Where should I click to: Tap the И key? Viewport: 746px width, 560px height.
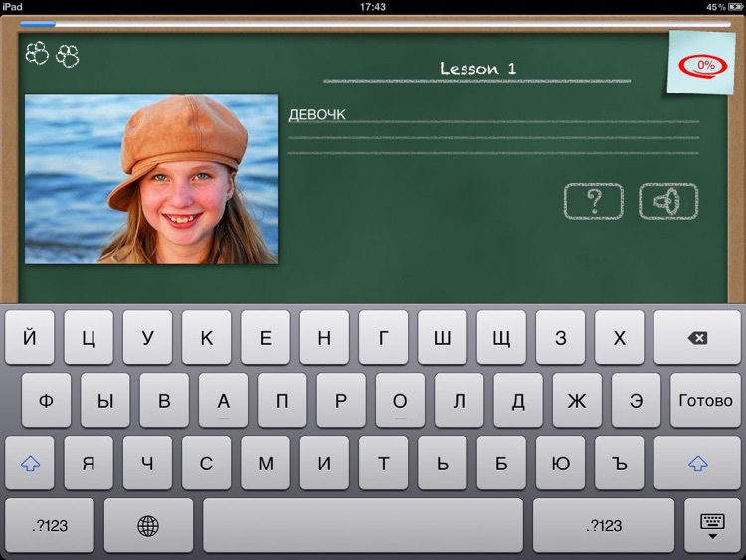pyautogui.click(x=324, y=463)
